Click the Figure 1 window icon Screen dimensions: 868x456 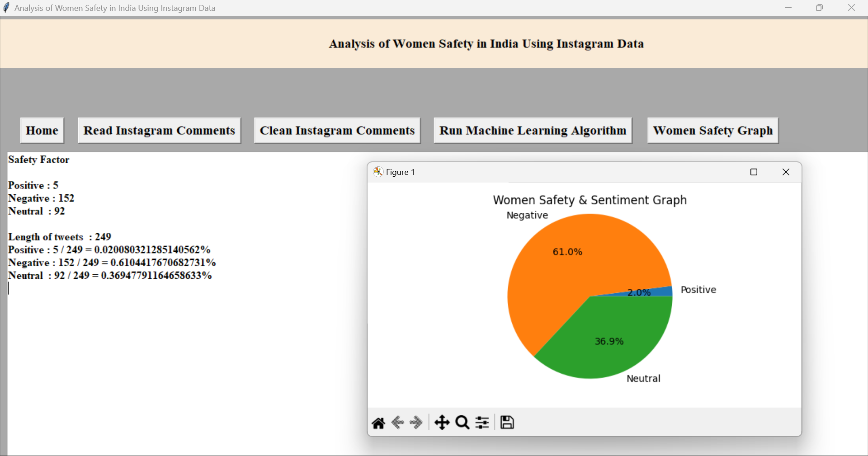tap(378, 172)
